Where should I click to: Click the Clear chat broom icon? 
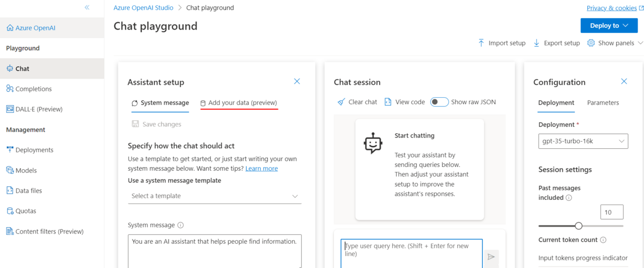tap(341, 102)
